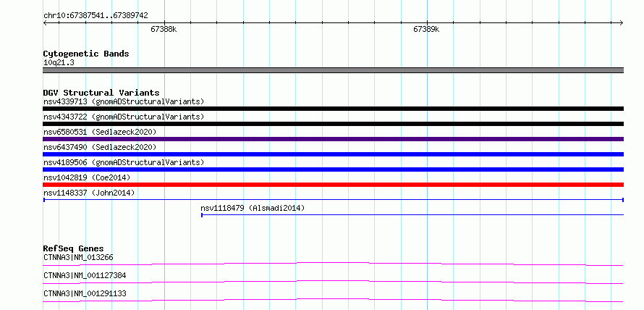Click the magenta line for CTNNA3|NM_001291133
The height and width of the screenshot is (310, 644).
tap(333, 300)
